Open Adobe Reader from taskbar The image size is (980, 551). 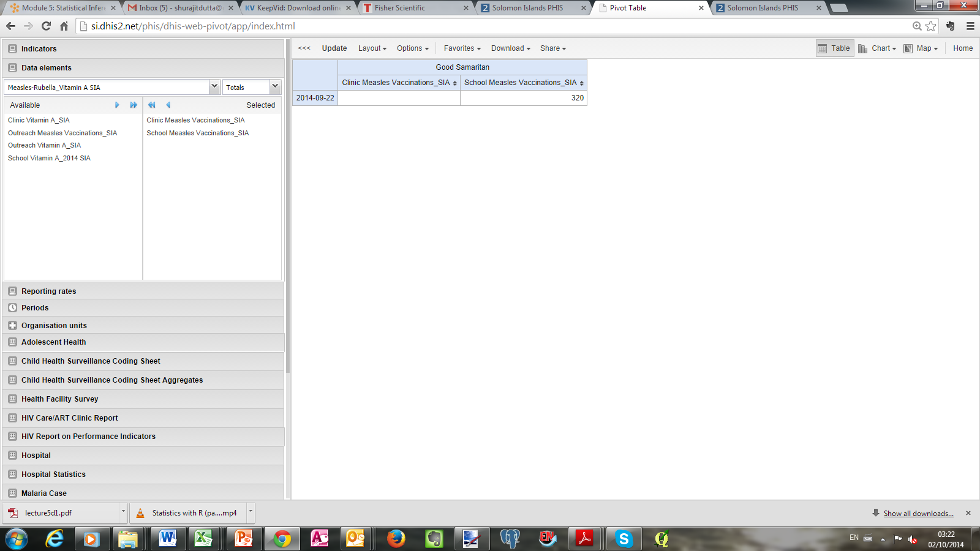pyautogui.click(x=584, y=539)
